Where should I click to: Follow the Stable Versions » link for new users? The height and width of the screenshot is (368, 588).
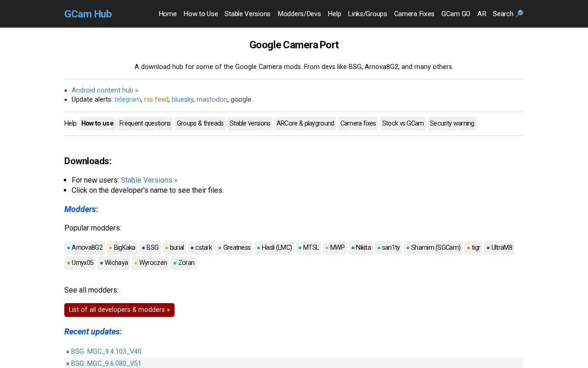click(x=149, y=180)
